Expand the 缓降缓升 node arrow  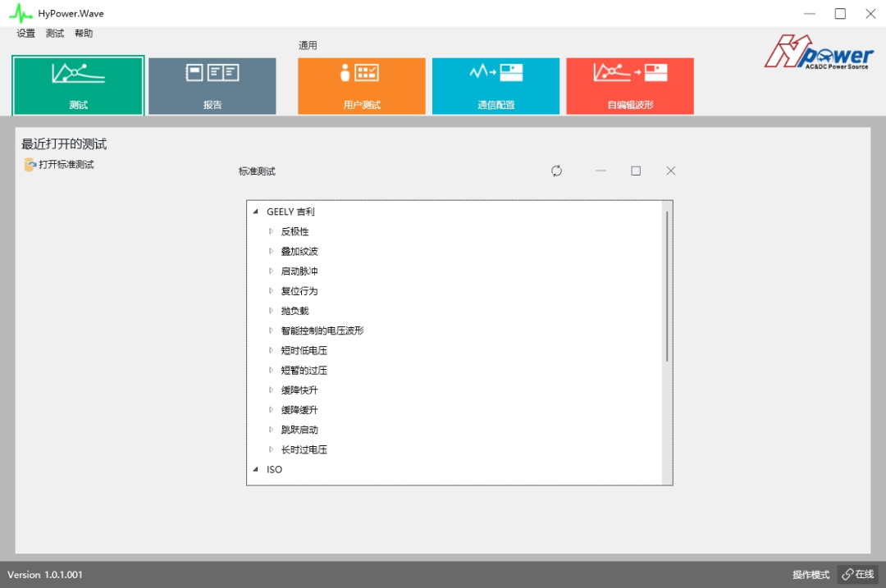pos(271,409)
